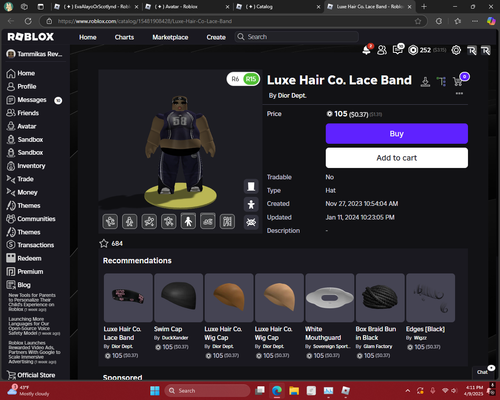Add the item to cart
This screenshot has height=400, width=500.
[x=397, y=158]
